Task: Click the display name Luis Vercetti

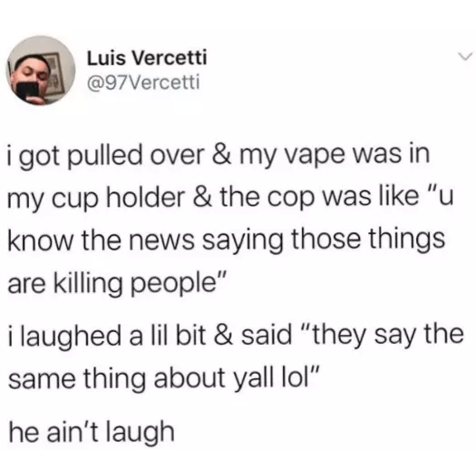Action: tap(147, 57)
